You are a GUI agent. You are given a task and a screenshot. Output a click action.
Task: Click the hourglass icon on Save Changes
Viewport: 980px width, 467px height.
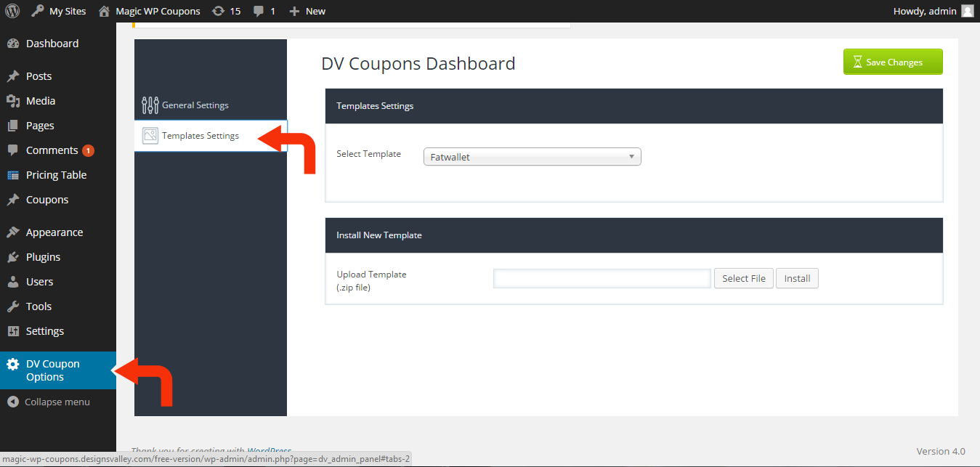858,62
